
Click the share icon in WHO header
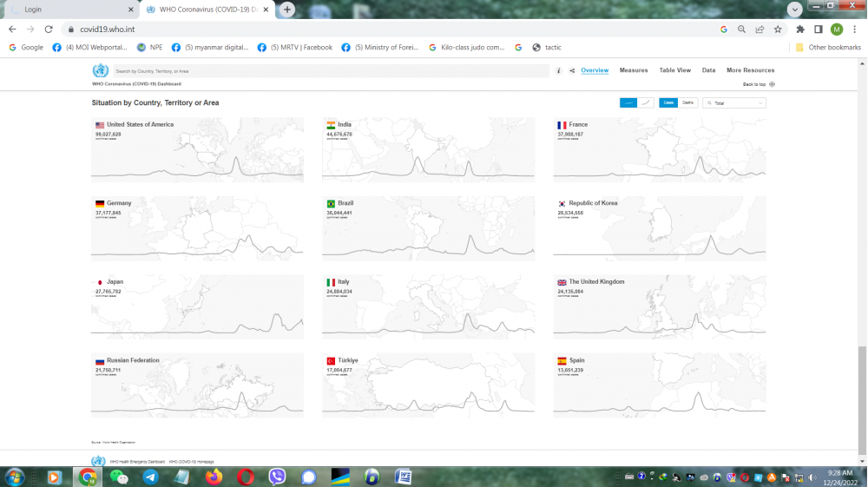point(572,70)
